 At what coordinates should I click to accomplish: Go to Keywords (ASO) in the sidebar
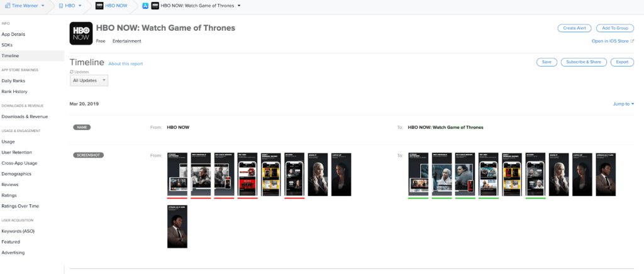pos(19,231)
